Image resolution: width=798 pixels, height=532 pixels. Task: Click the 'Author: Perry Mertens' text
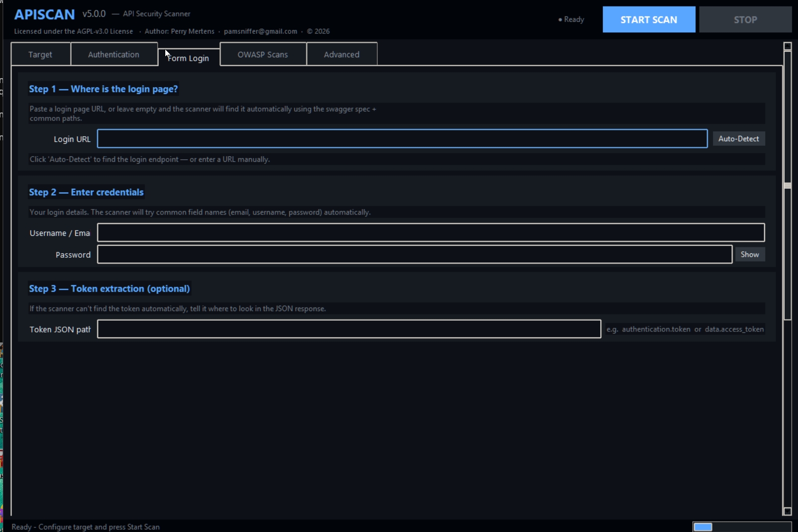pos(180,31)
